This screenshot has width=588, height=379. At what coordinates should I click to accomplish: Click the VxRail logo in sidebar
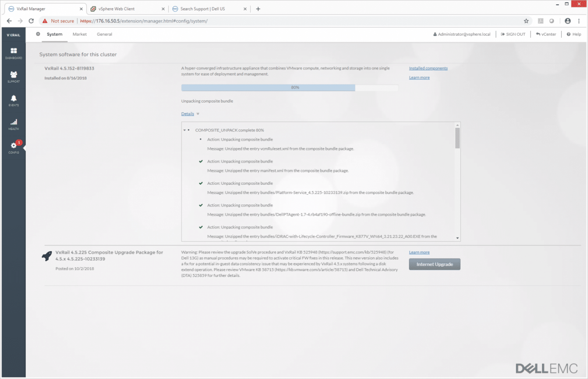pos(13,35)
